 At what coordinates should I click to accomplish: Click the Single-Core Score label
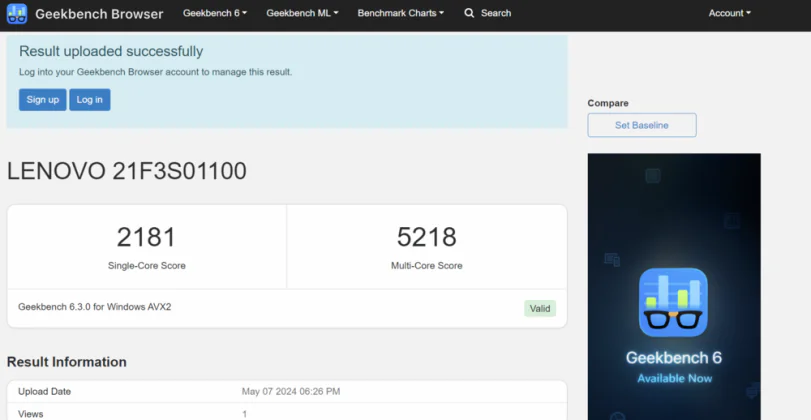[x=146, y=265]
